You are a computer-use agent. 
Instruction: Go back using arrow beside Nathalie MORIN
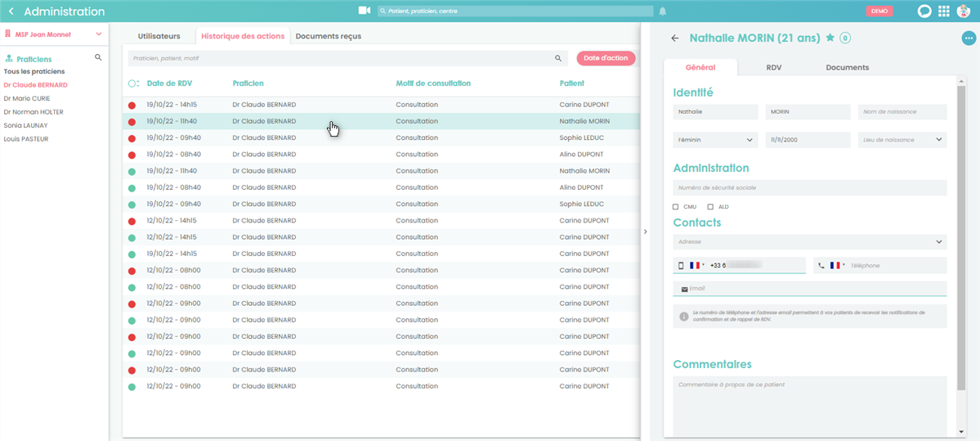[675, 38]
